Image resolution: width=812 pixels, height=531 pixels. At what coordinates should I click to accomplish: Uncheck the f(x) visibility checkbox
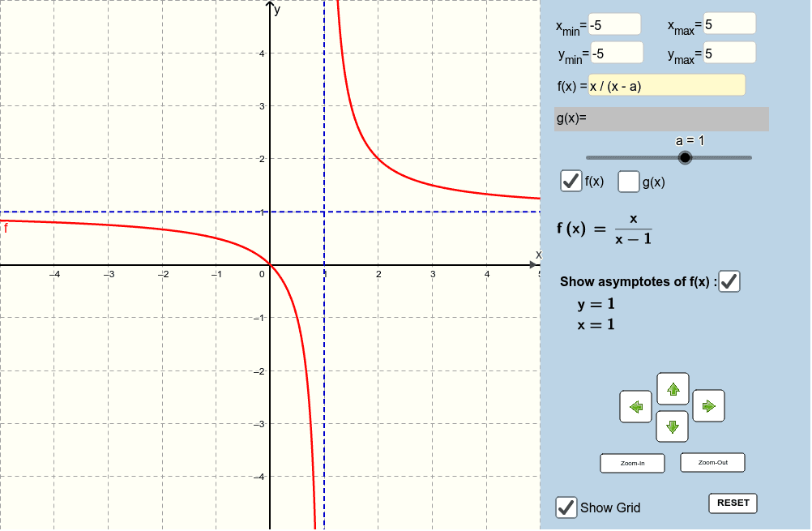click(x=571, y=182)
